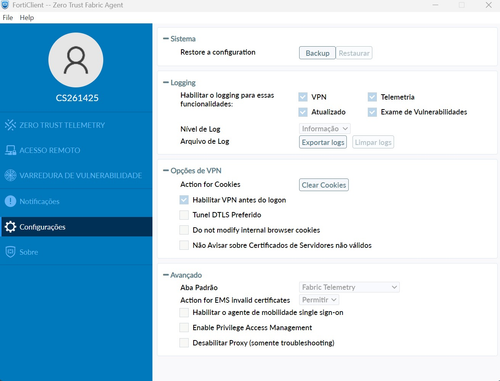Check Do not modify internal browser cookies

point(184,230)
